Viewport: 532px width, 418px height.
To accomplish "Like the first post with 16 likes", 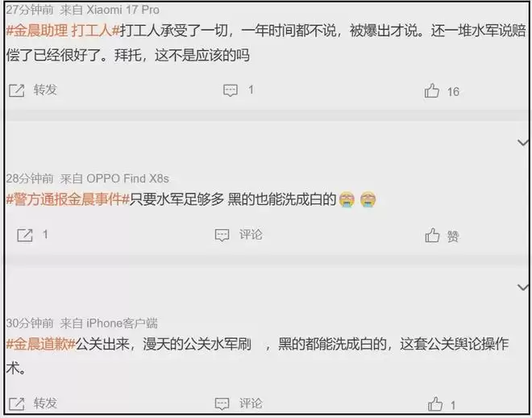I will coord(431,91).
